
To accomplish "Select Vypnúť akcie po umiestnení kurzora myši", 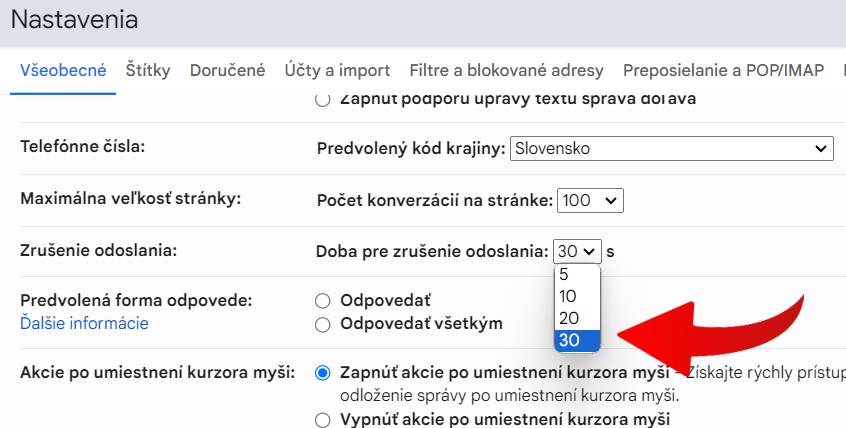I will tap(323, 419).
